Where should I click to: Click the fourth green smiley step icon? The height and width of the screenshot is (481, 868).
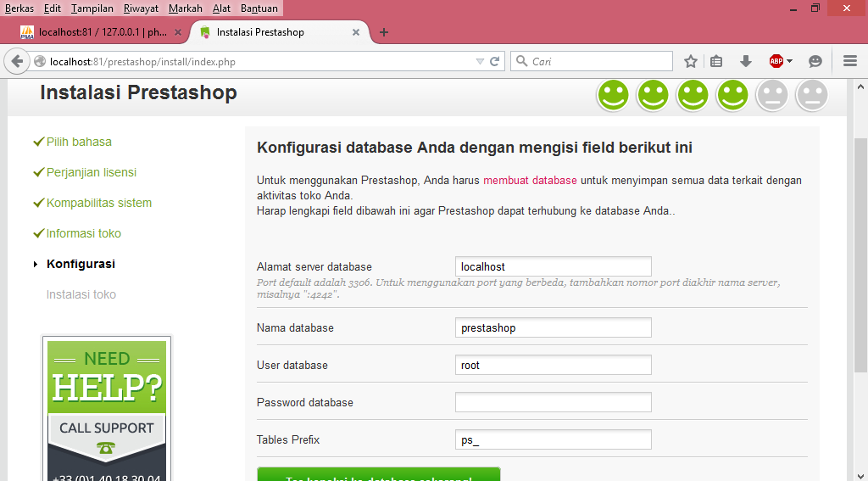coord(732,95)
